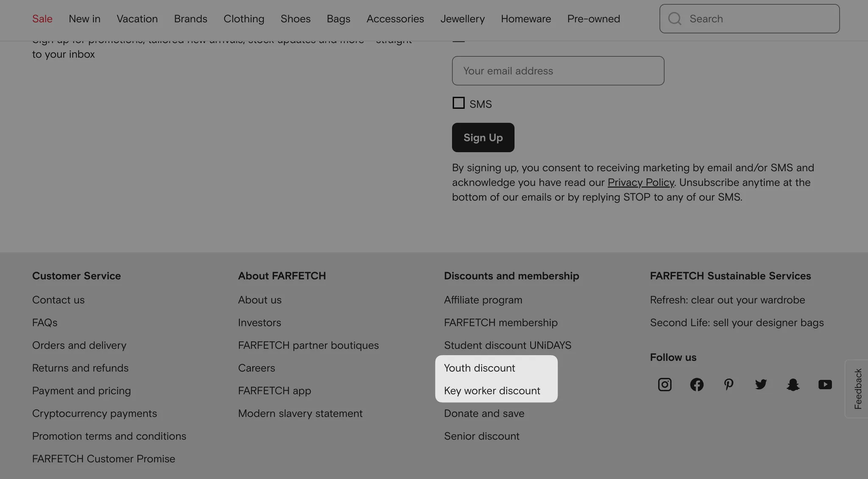Open Second Life designer bags link
This screenshot has height=479, width=868.
(737, 322)
